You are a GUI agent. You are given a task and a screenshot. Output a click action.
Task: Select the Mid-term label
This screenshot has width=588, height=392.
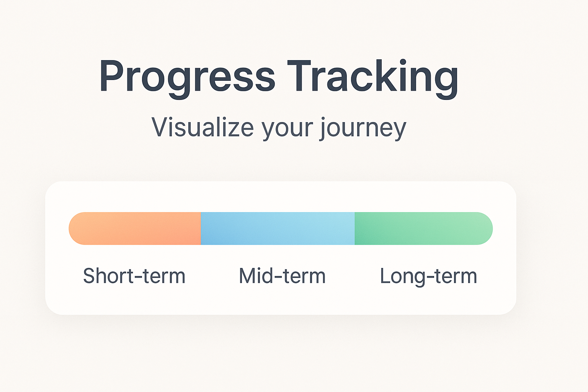(282, 276)
